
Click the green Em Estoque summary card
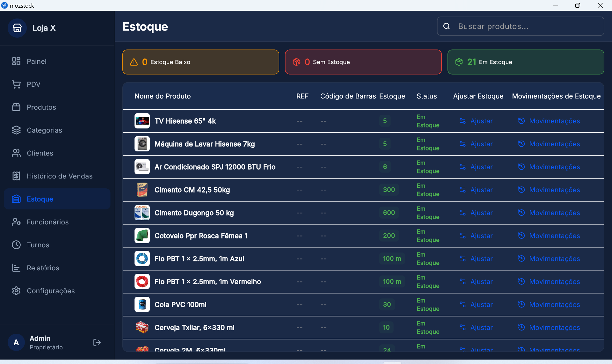coord(525,62)
